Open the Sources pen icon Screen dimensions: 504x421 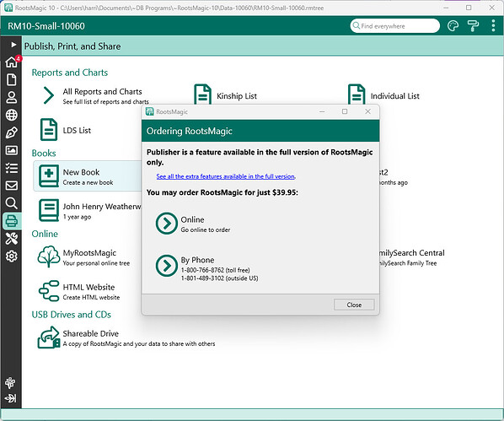click(12, 132)
